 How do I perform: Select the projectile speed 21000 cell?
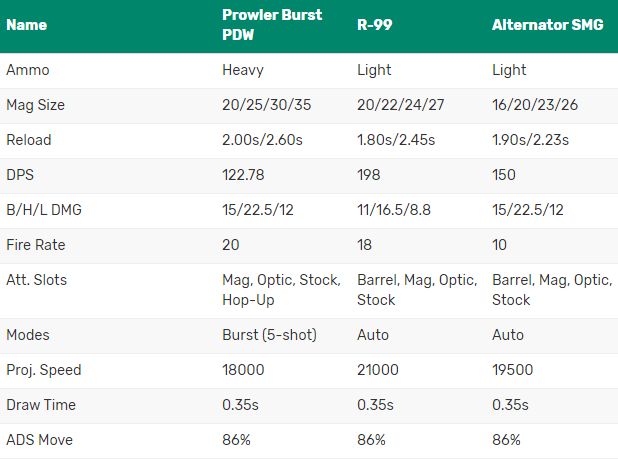pyautogui.click(x=378, y=370)
